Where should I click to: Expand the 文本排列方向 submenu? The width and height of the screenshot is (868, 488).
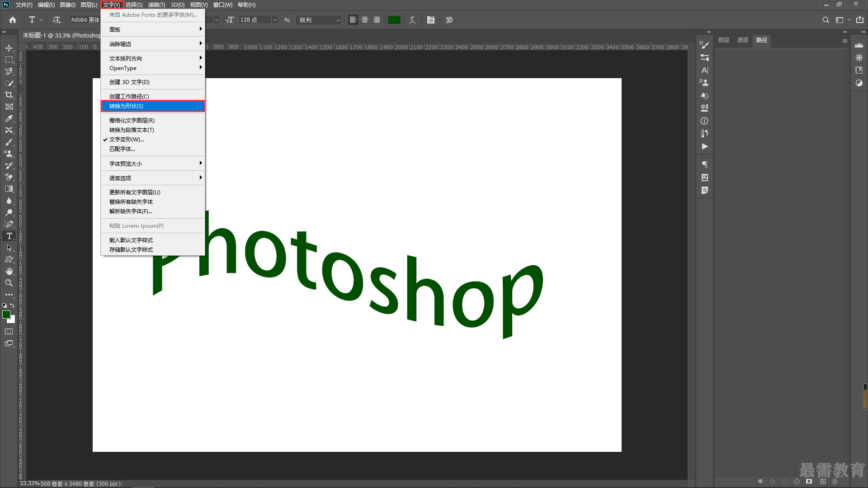coord(153,58)
